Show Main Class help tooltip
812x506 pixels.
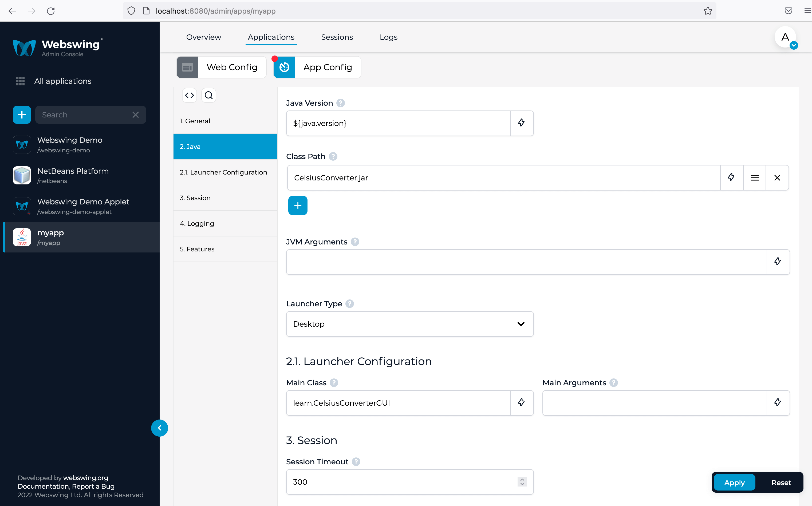click(x=334, y=382)
